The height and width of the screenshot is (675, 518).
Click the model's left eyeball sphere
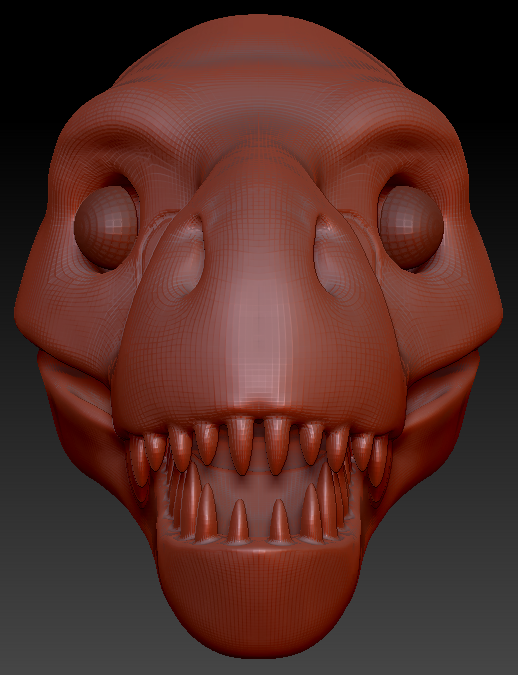(x=106, y=228)
